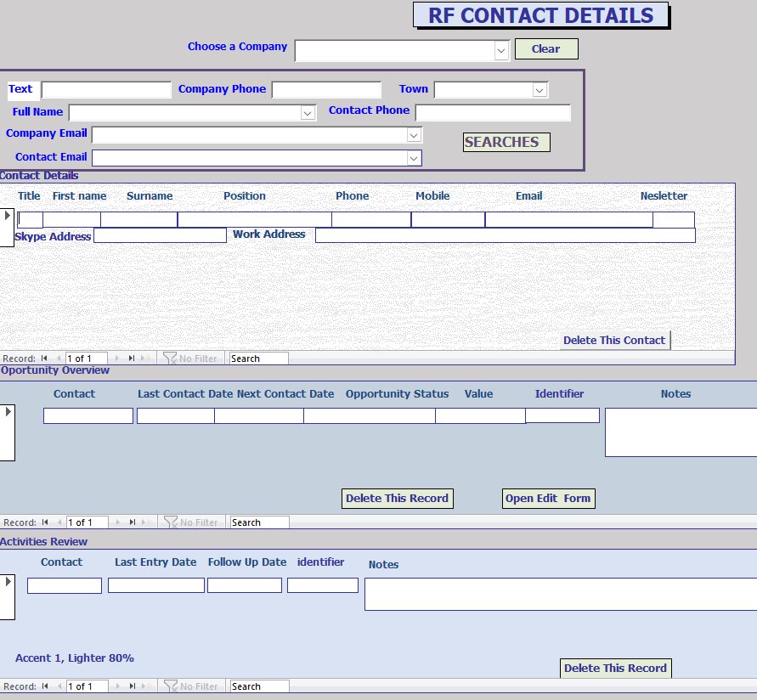The height and width of the screenshot is (700, 757).
Task: Open the Town dropdown list
Action: click(540, 90)
